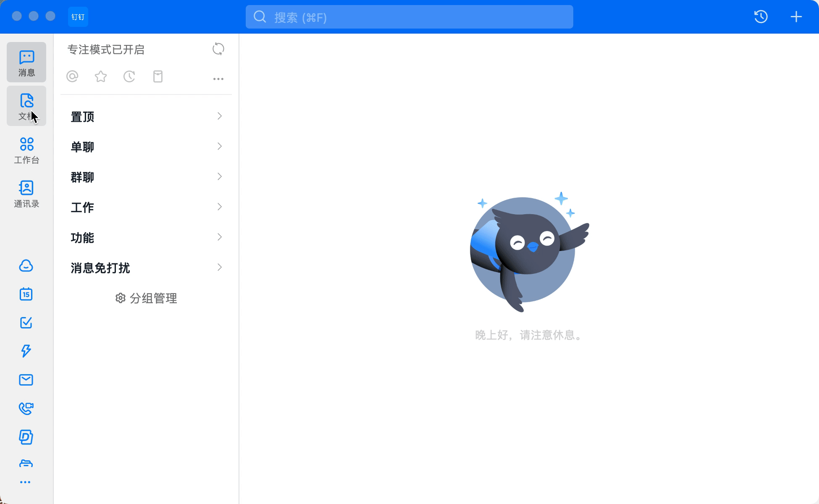Open the cloud drive icon
Viewport: 819px width, 504px height.
(x=26, y=266)
